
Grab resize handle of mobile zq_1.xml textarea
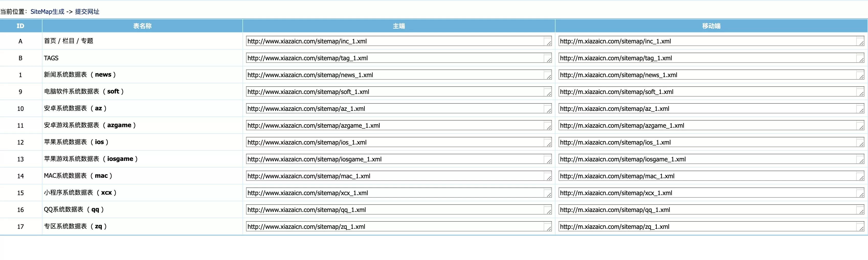coord(862,229)
